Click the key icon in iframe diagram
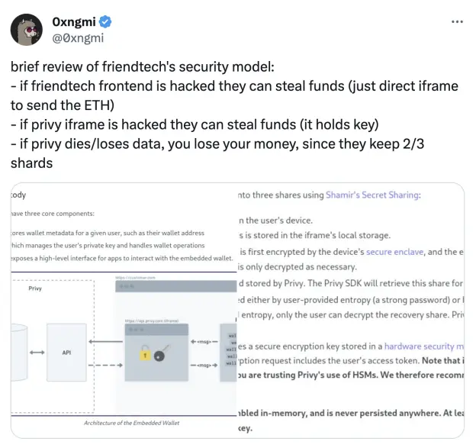 (162, 353)
